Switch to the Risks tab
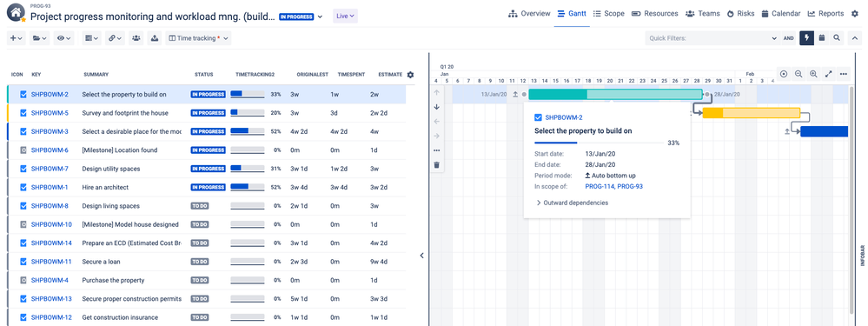Viewport: 868px width, 326px height. (740, 13)
